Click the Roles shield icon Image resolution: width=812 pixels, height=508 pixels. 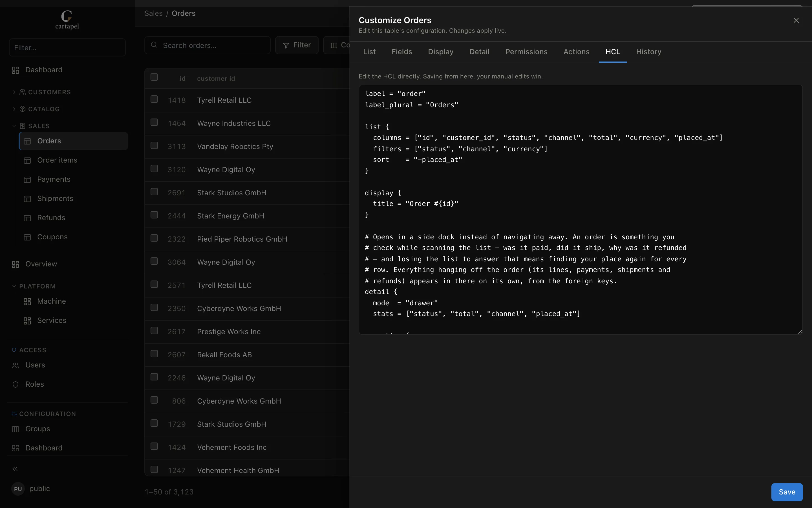[x=16, y=384]
